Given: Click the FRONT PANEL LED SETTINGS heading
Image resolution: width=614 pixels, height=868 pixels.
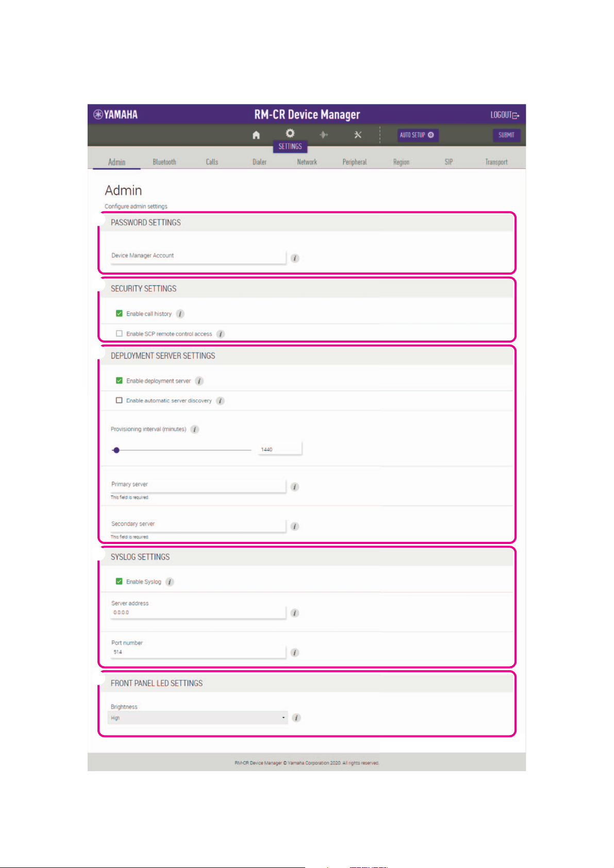Looking at the screenshot, I should point(157,683).
